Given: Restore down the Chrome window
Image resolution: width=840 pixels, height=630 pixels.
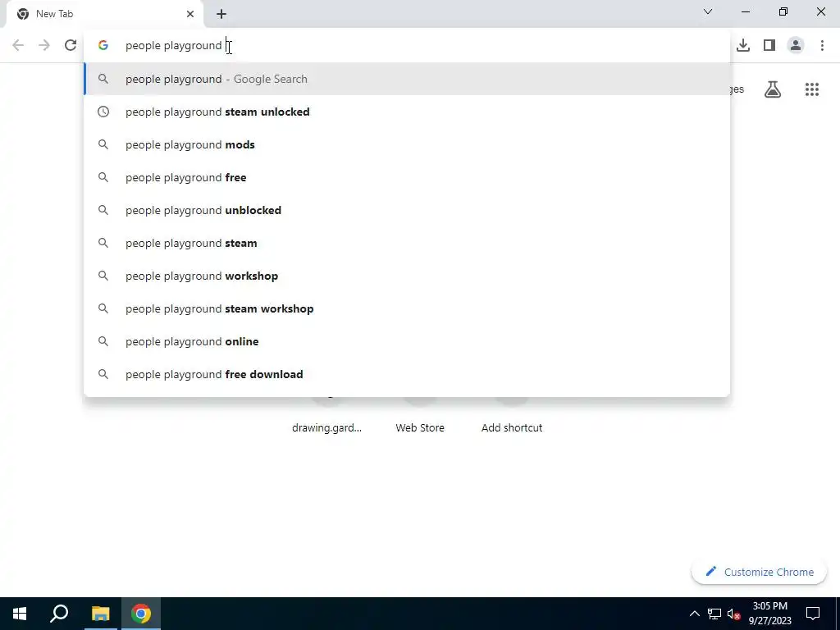Looking at the screenshot, I should click(x=783, y=11).
